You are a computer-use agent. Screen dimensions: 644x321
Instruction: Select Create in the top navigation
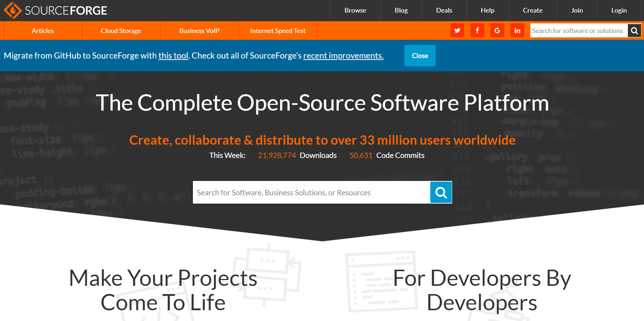pos(533,10)
